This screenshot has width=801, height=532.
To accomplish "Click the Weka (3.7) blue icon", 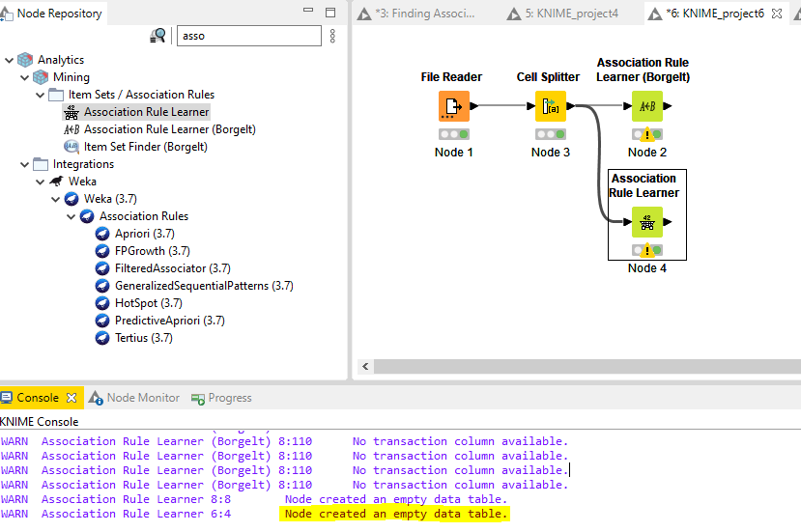I will click(72, 199).
